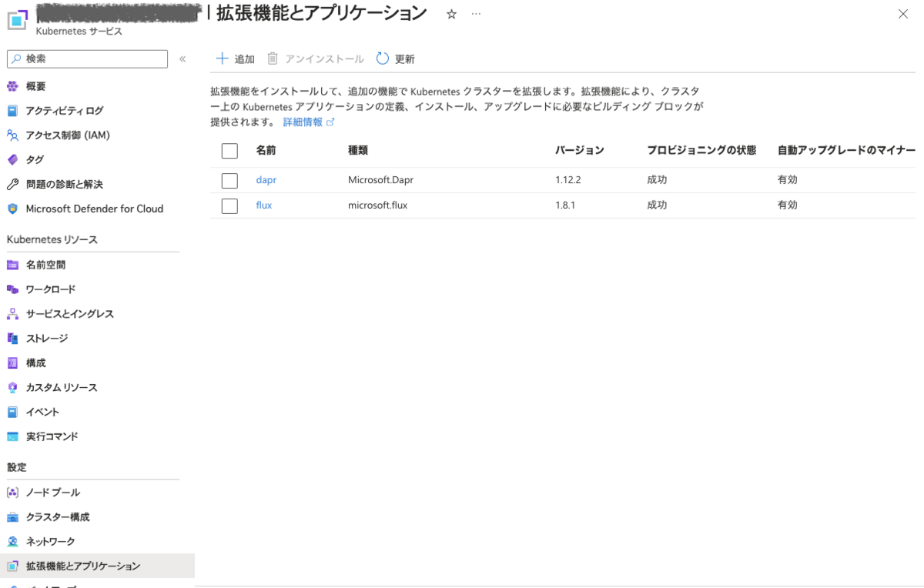Open 構成 configuration icon
The width and height of the screenshot is (924, 588).
click(12, 363)
